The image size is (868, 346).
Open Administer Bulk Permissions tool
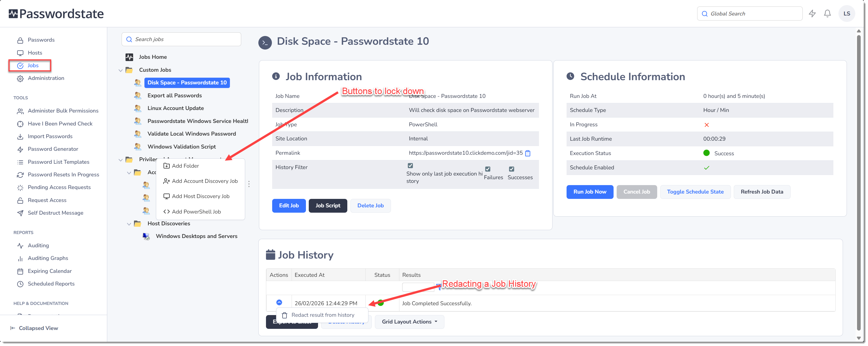pyautogui.click(x=63, y=111)
